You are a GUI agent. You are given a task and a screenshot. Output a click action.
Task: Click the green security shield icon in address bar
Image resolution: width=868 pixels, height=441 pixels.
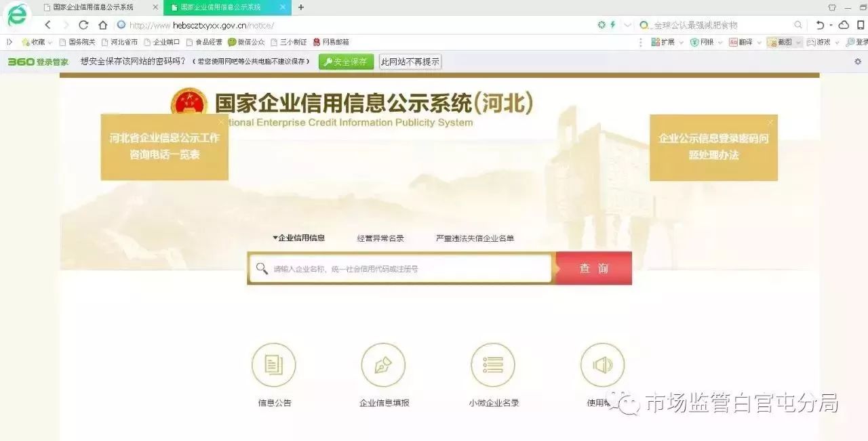click(601, 25)
